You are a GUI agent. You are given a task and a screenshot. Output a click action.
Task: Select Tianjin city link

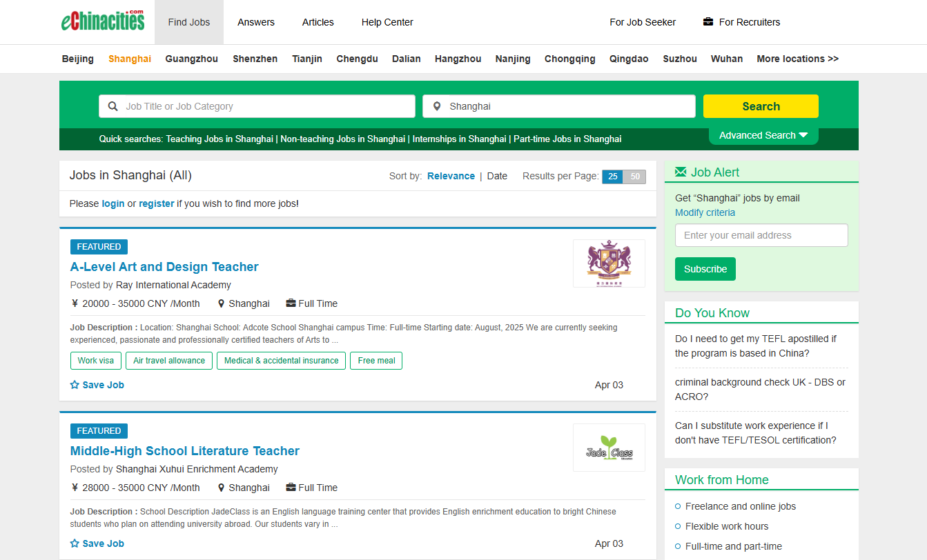307,59
